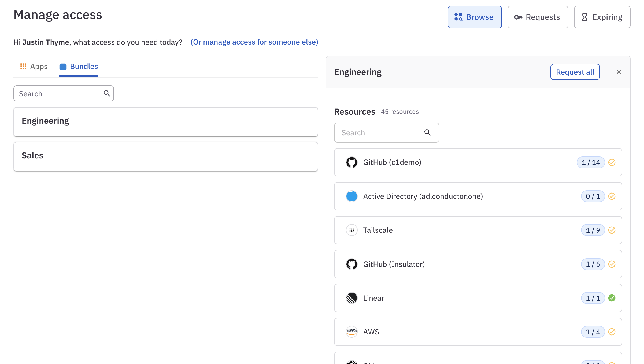Viewport: 644px width, 364px height.
Task: Click the Expiring hourglass icon
Action: coord(585,17)
